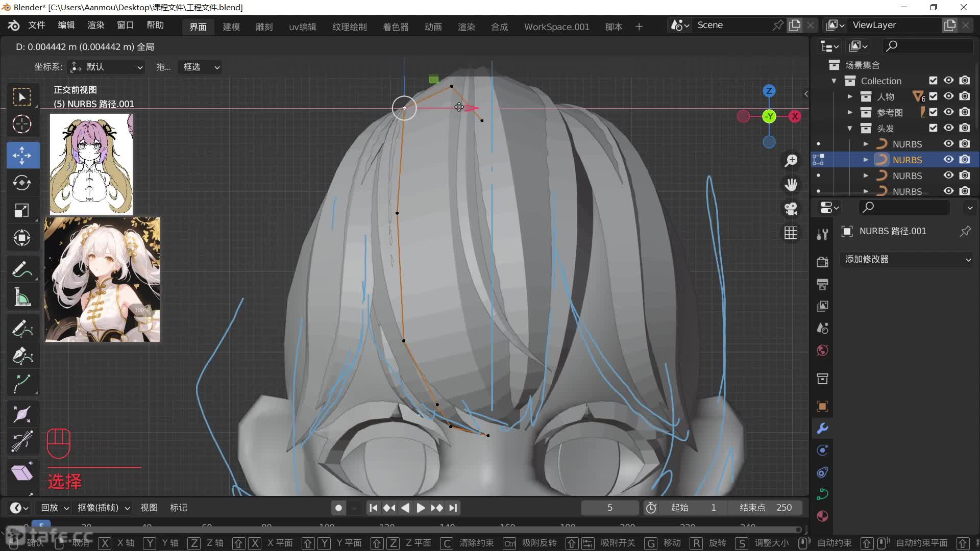Image resolution: width=980 pixels, height=551 pixels.
Task: Select the Extrude curve tool
Action: tap(22, 383)
